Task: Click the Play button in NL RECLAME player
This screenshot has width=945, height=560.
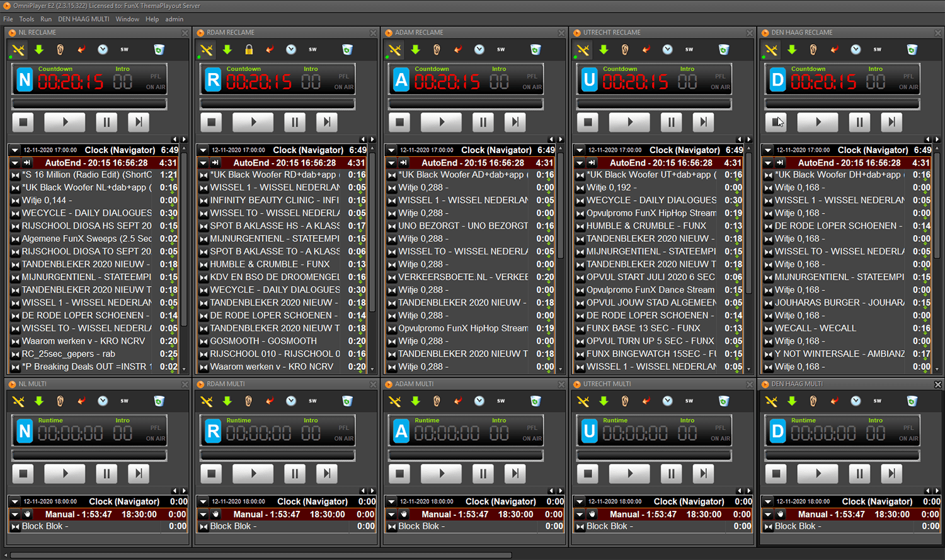Action: click(65, 122)
